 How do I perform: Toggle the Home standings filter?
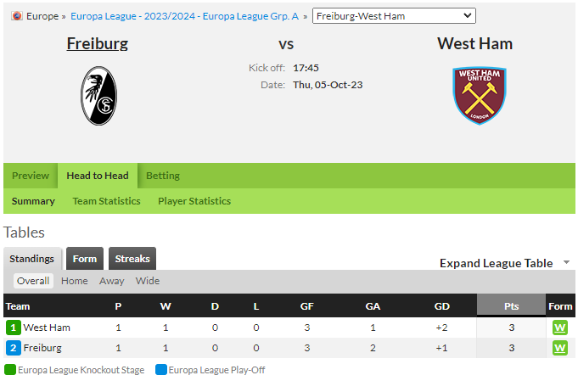75,281
